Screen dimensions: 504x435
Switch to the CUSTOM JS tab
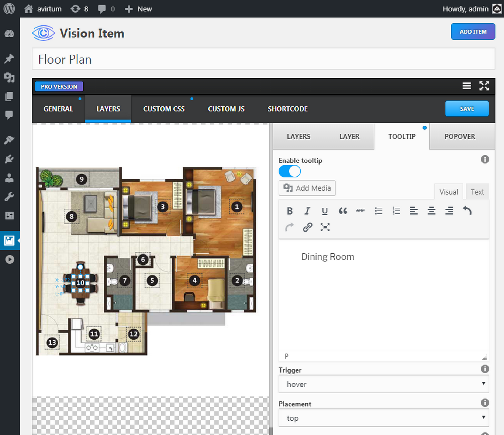pyautogui.click(x=226, y=109)
